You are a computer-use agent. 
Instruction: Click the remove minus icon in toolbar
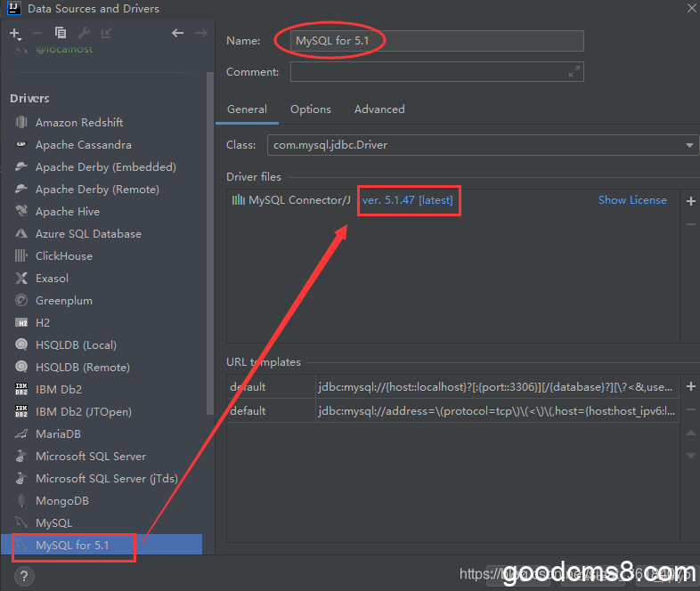pos(37,33)
